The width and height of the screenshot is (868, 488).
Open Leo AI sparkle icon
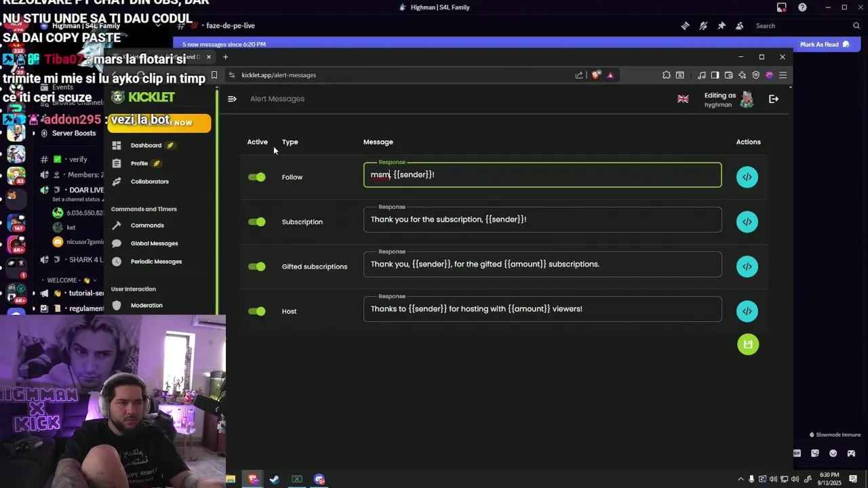point(742,75)
